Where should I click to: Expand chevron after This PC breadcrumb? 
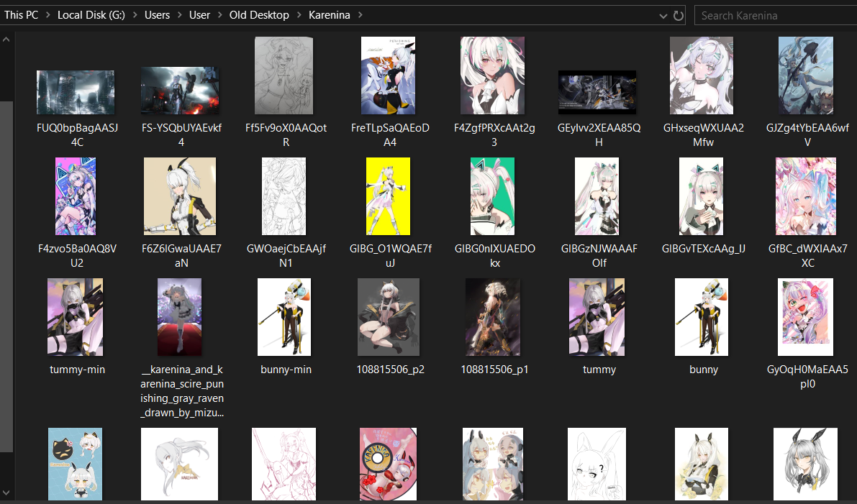pyautogui.click(x=48, y=15)
